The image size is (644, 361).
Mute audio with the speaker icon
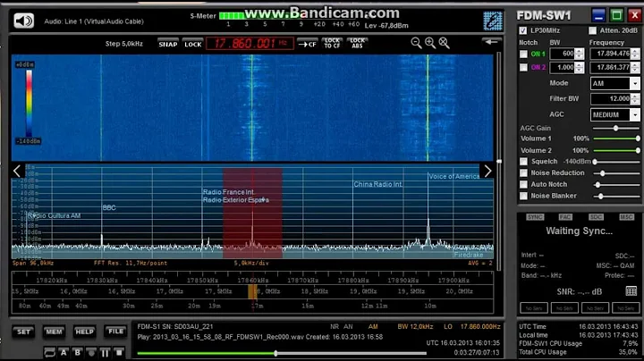pyautogui.click(x=23, y=21)
